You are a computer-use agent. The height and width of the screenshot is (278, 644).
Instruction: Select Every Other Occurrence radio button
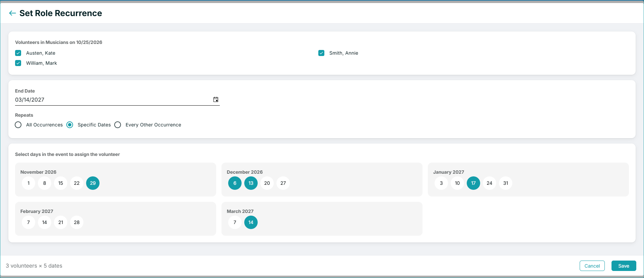tap(118, 125)
